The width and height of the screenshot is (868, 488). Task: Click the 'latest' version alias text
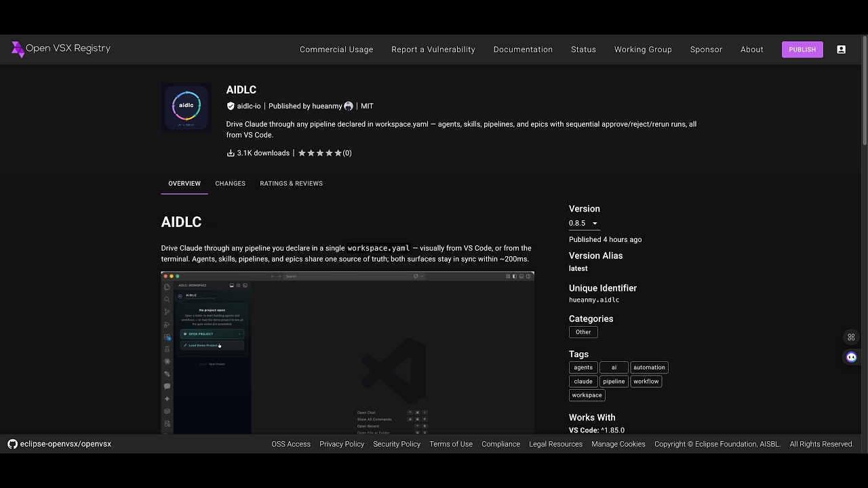pos(578,268)
